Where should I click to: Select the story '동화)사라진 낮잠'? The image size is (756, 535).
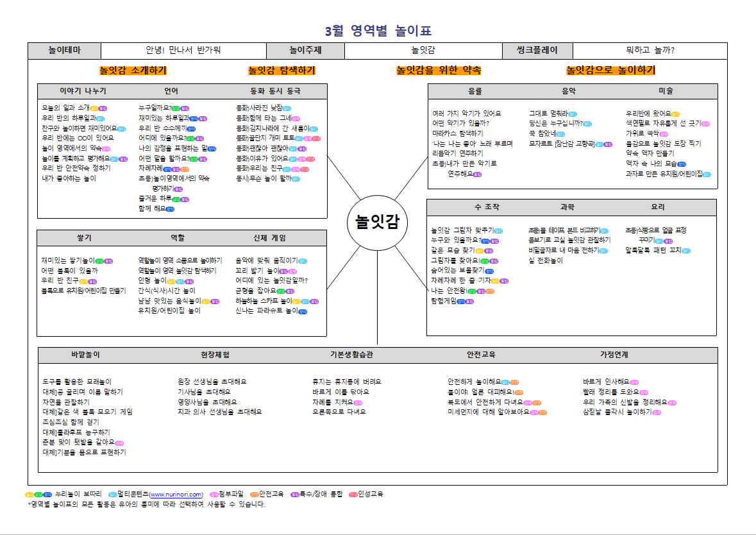[260, 108]
